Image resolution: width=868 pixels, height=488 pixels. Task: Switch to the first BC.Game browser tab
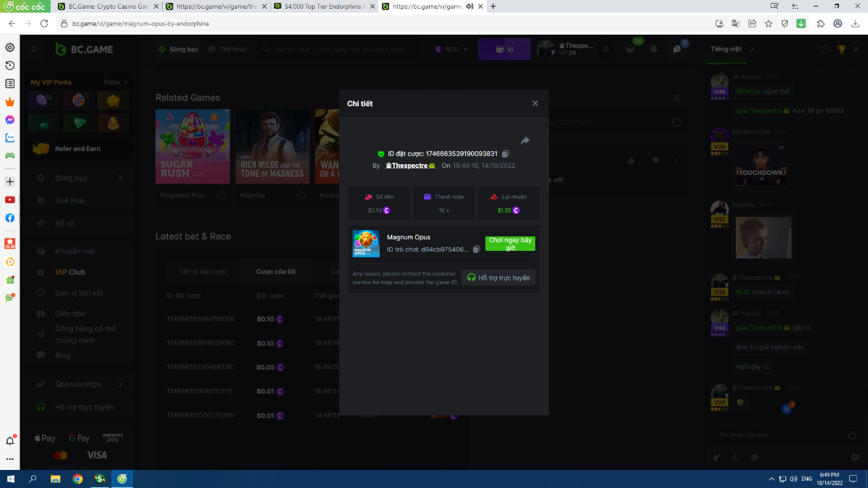107,7
